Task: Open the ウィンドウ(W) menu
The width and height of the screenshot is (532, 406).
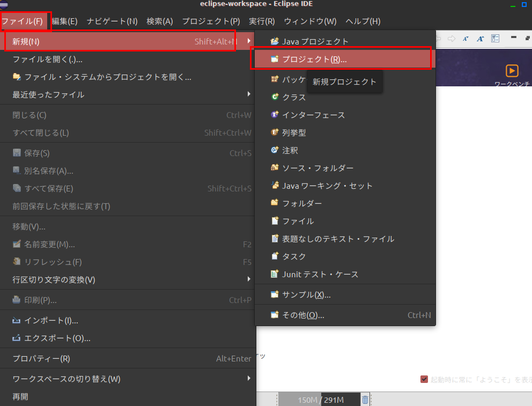Action: pyautogui.click(x=310, y=21)
